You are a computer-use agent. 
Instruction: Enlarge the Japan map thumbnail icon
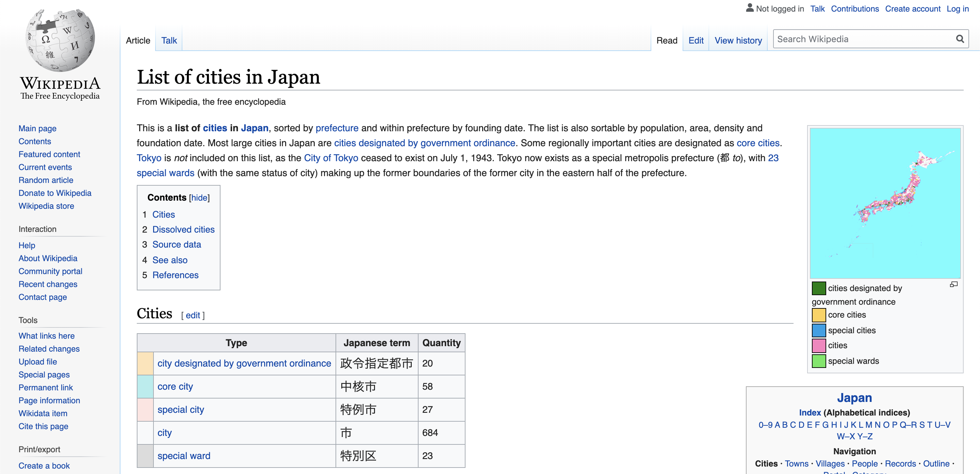(953, 284)
